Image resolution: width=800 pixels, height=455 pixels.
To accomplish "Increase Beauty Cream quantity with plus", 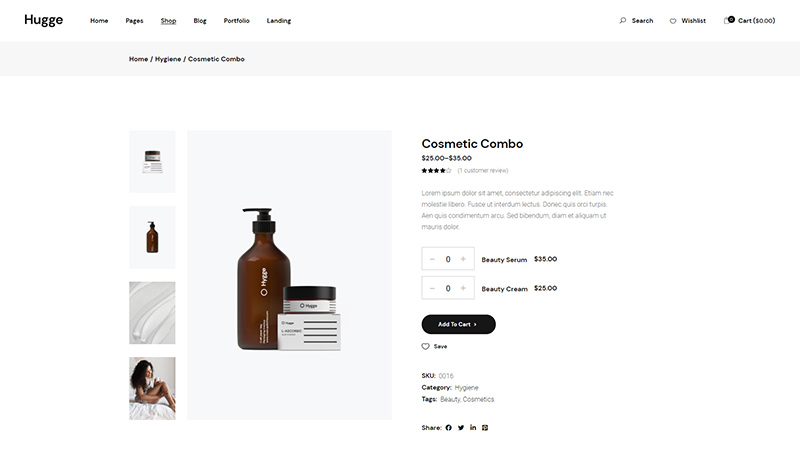I will [x=463, y=288].
